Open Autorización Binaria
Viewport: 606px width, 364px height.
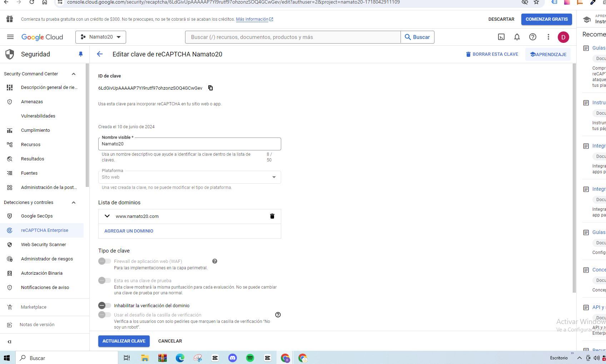42,273
